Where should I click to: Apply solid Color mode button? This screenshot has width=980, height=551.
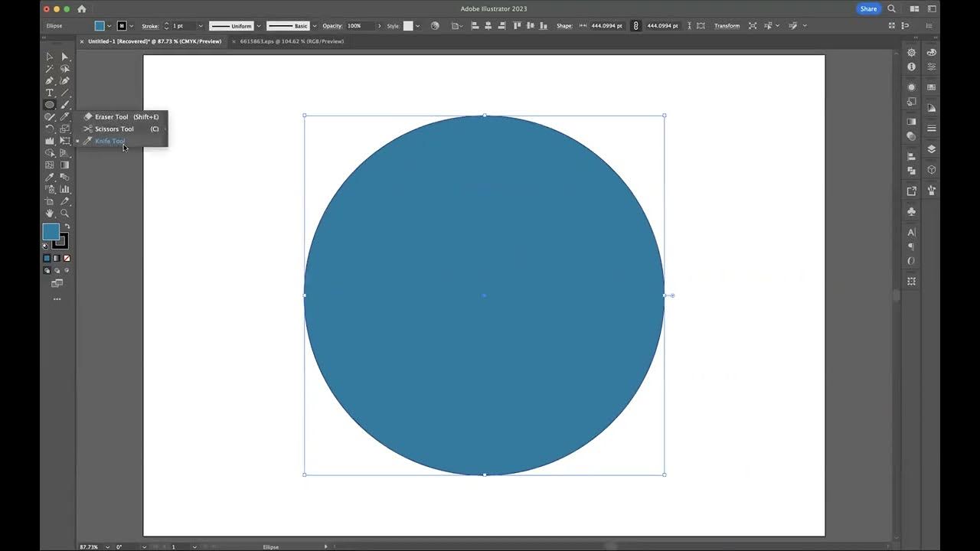pyautogui.click(x=47, y=258)
